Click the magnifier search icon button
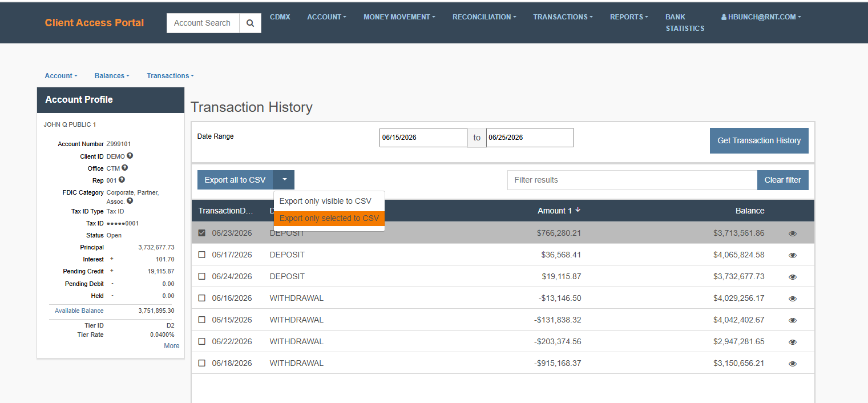This screenshot has height=403, width=868. click(250, 23)
